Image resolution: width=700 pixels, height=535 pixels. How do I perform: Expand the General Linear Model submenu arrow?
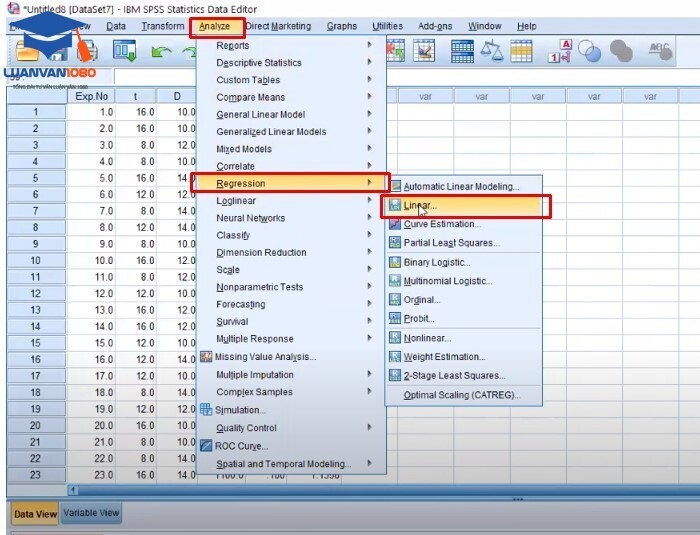tap(370, 114)
